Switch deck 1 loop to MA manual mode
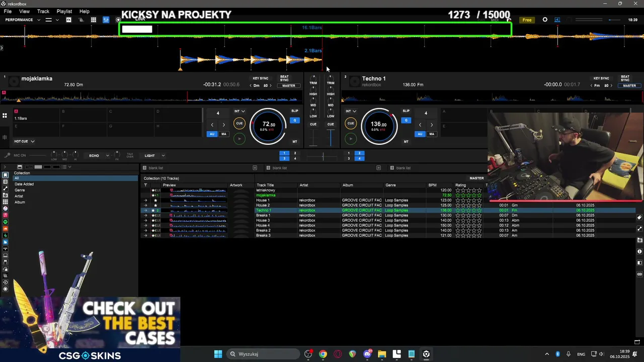 pyautogui.click(x=224, y=134)
